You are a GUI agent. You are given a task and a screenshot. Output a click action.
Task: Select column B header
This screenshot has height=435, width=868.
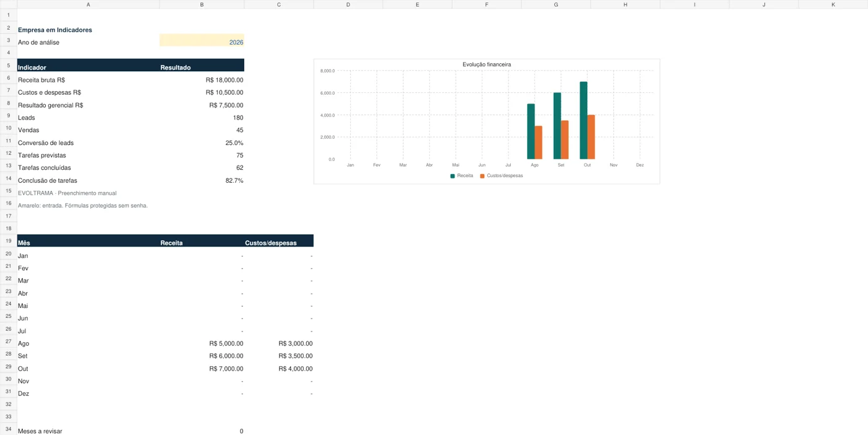201,4
